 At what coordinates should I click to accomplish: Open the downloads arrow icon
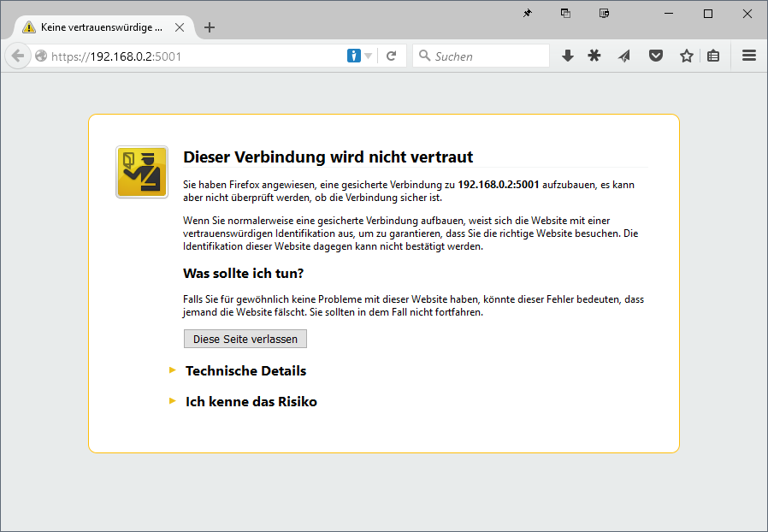[x=568, y=56]
